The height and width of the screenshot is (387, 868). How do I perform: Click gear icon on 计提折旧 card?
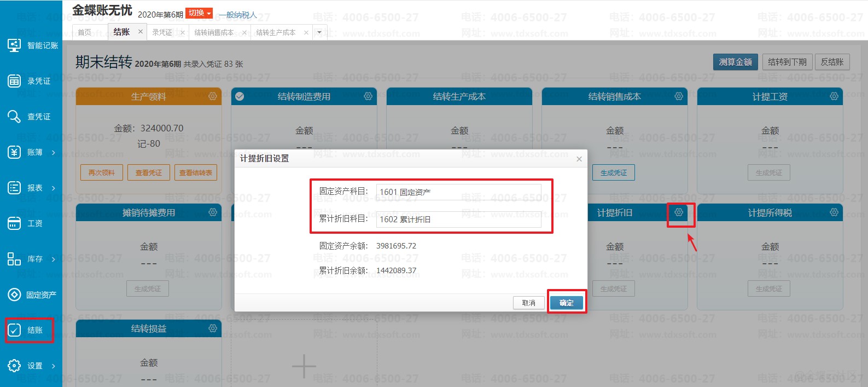[x=679, y=212]
